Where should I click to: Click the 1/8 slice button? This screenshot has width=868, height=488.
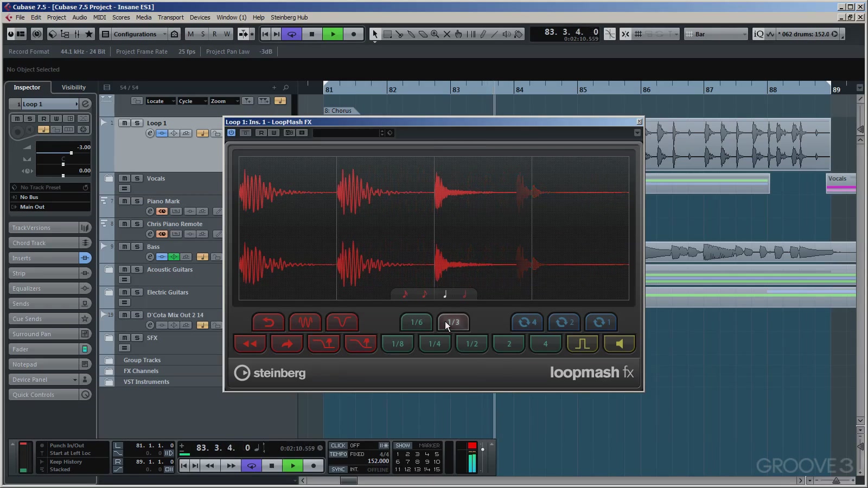click(x=398, y=344)
